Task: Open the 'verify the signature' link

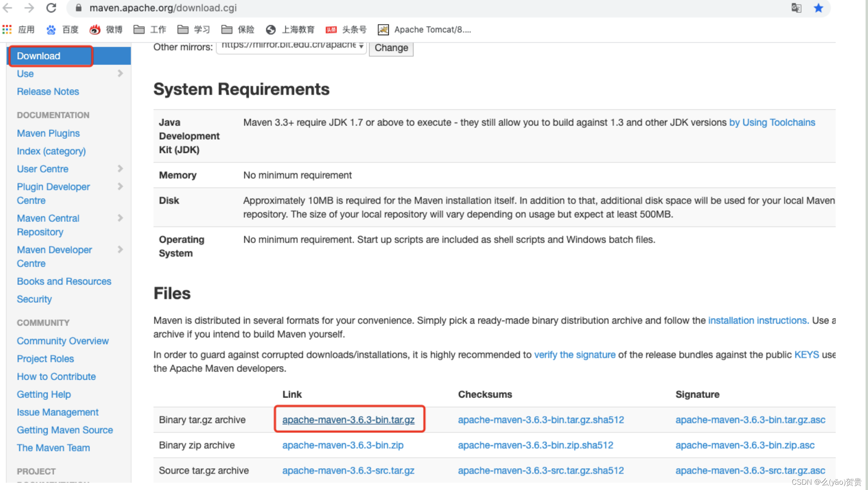Action: (575, 355)
